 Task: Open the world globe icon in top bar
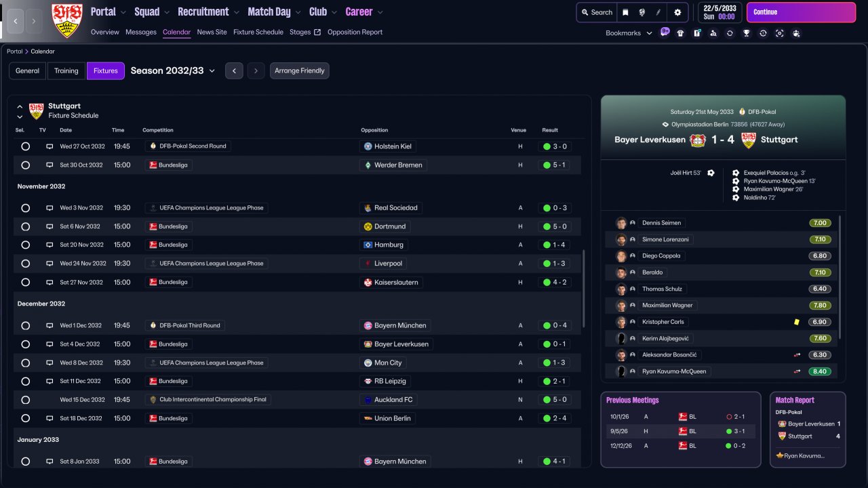642,12
